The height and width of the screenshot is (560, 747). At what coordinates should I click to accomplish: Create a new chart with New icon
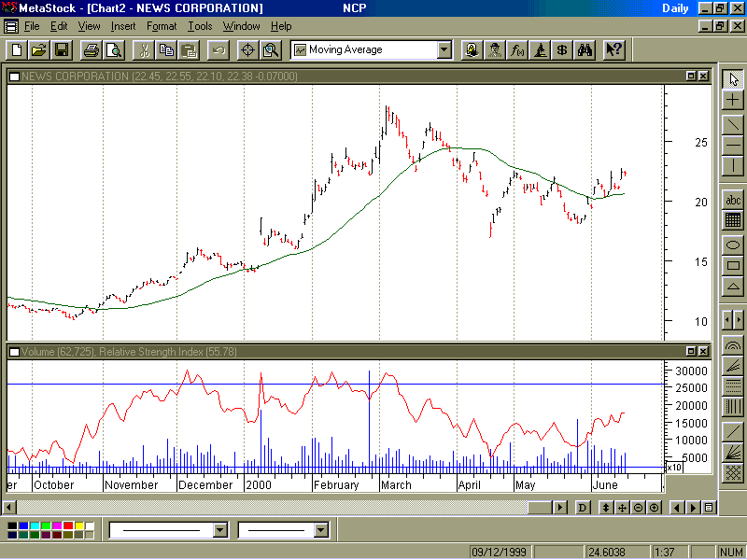pos(17,50)
